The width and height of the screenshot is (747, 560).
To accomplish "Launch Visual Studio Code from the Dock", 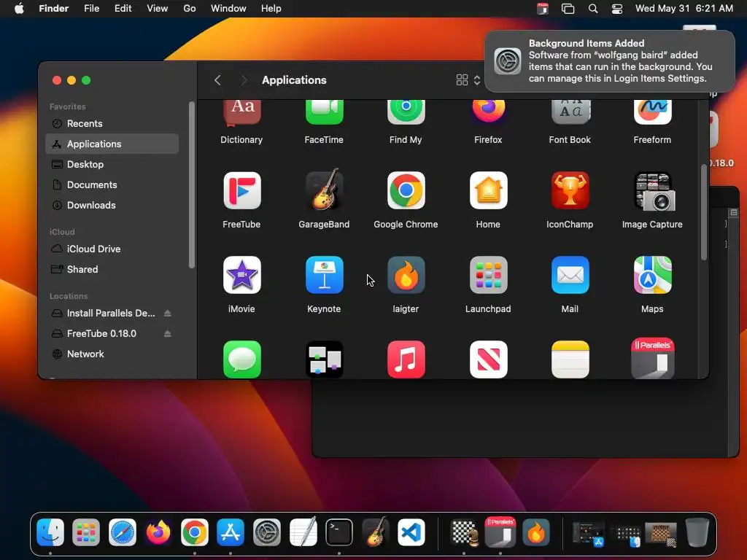I will coord(411,532).
